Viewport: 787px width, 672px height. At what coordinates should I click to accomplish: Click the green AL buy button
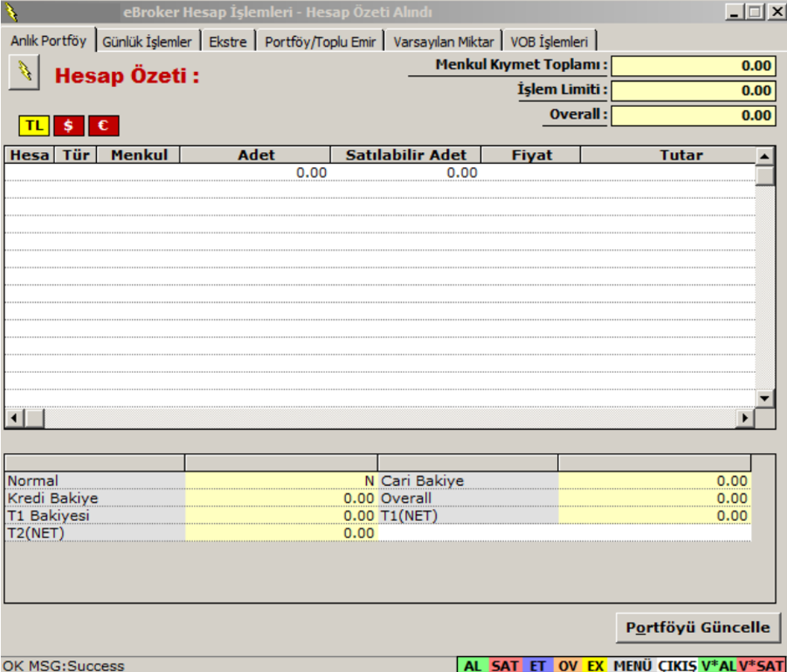tap(473, 665)
